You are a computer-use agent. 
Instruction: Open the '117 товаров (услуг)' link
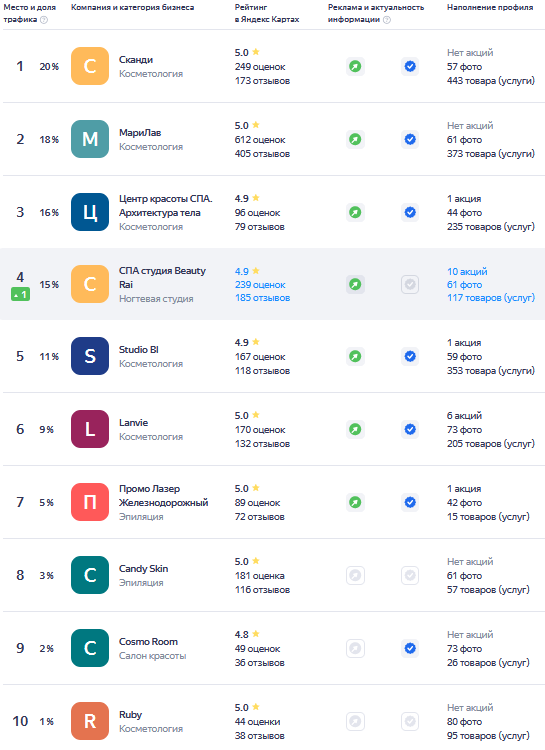[x=490, y=298]
